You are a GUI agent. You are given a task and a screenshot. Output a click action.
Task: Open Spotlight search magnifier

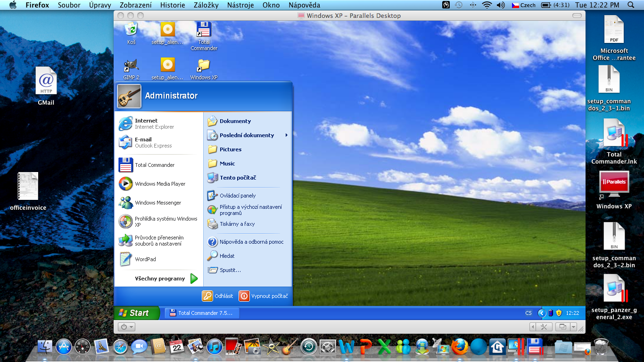[x=631, y=5]
